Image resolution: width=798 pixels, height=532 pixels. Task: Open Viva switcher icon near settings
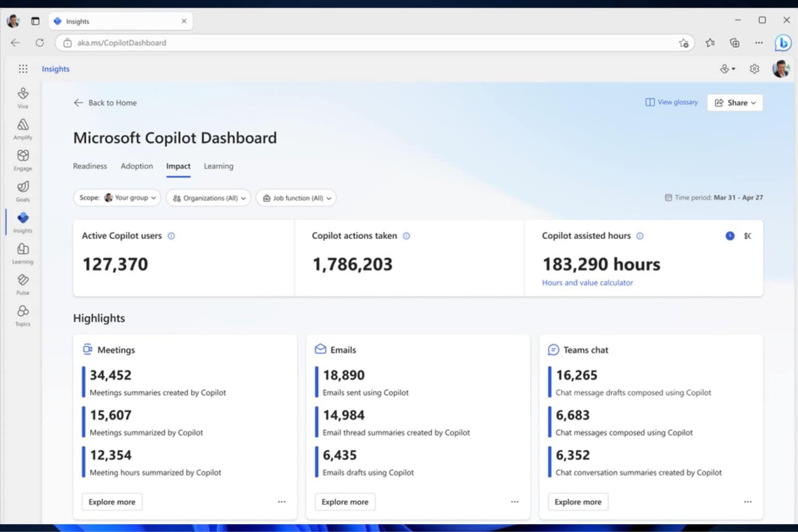727,69
